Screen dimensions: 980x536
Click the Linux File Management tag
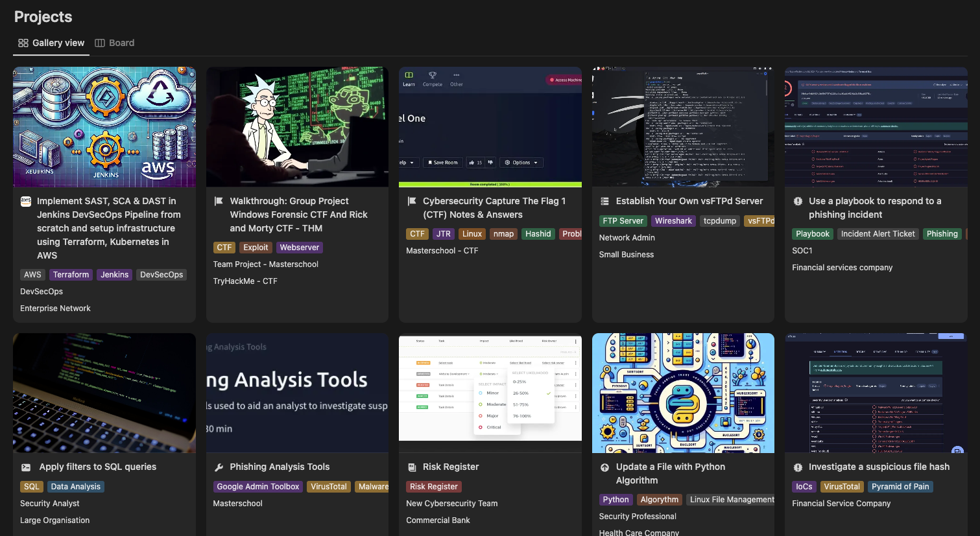pyautogui.click(x=732, y=500)
